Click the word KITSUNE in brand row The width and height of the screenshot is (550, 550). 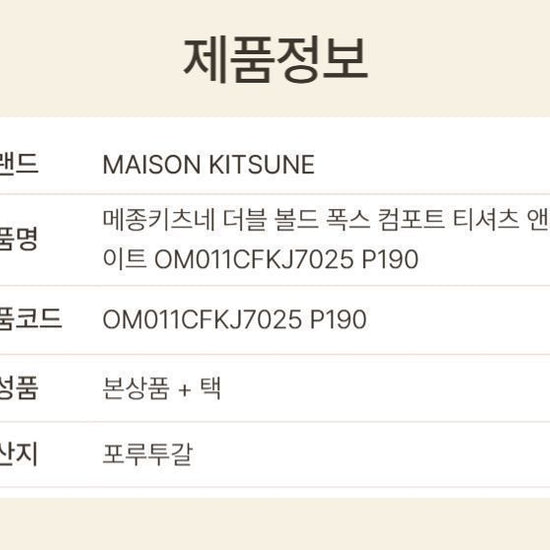tap(262, 165)
